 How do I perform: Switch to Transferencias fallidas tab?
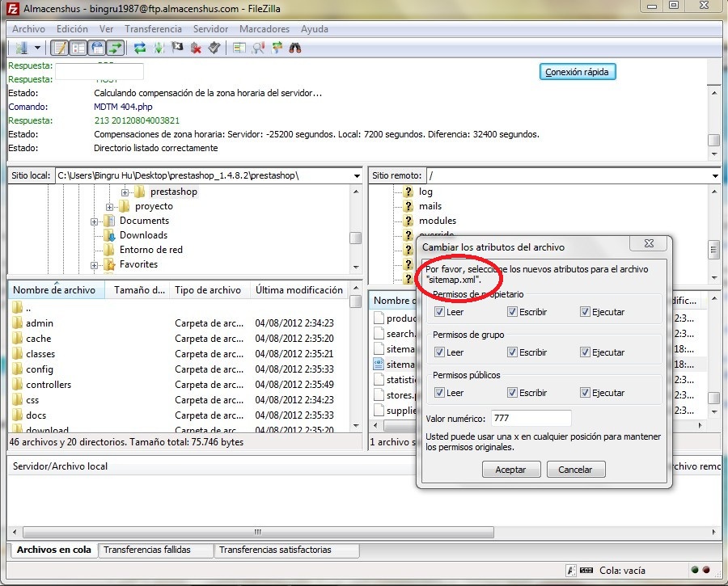148,550
